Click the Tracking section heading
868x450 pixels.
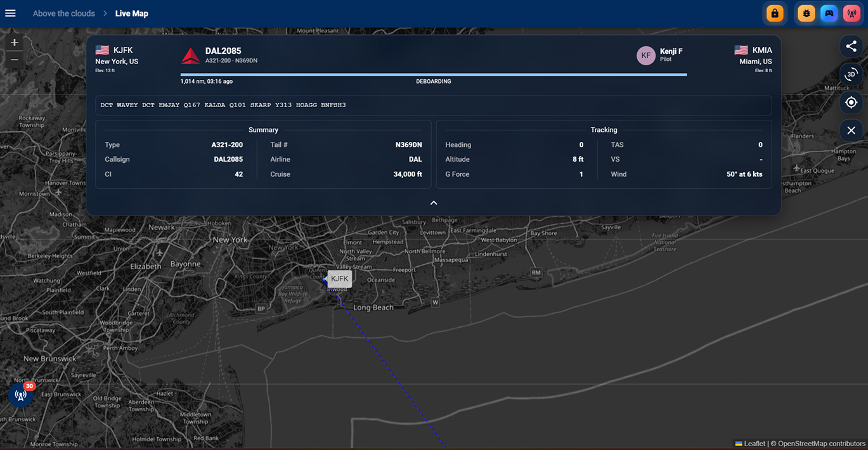[604, 130]
